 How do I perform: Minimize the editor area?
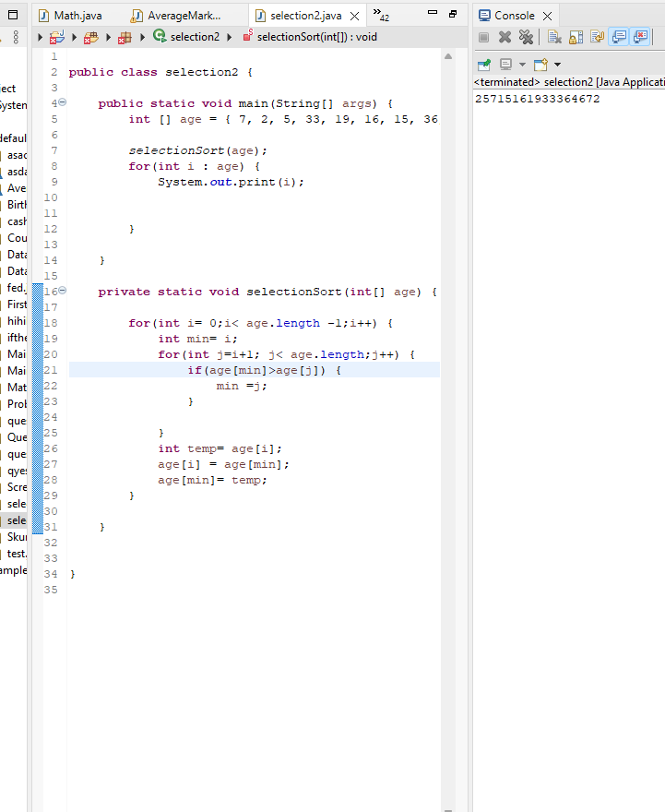pyautogui.click(x=433, y=12)
